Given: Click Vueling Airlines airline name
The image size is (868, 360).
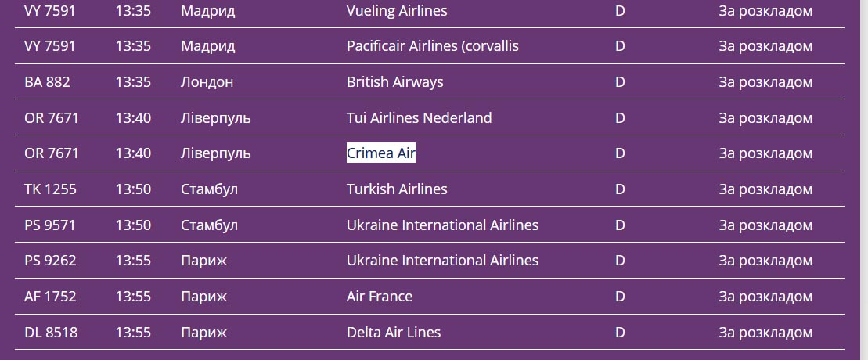Looking at the screenshot, I should pyautogui.click(x=396, y=10).
